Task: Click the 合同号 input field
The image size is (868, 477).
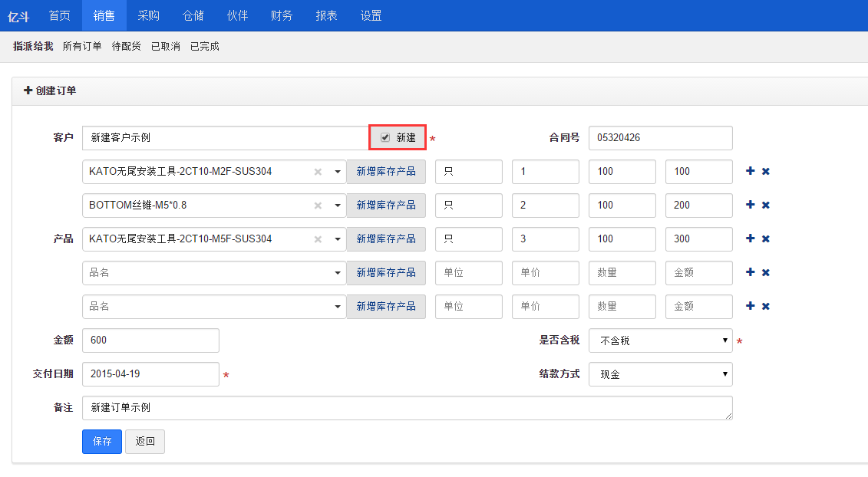Action: [x=660, y=138]
